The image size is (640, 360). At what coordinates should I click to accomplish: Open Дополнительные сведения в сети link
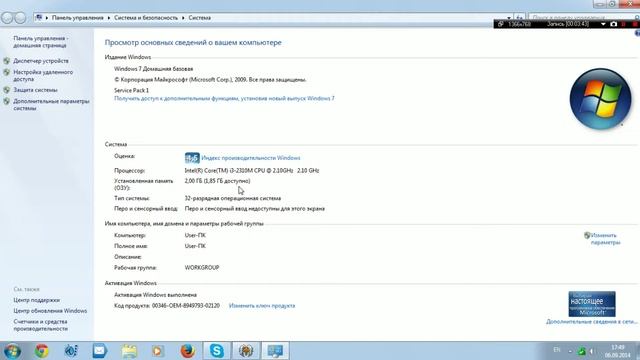click(x=591, y=322)
